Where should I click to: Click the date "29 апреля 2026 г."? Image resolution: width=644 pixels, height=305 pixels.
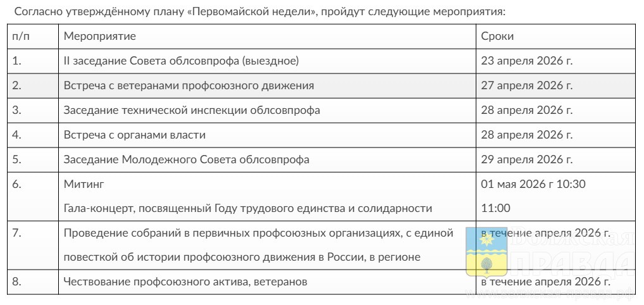click(x=527, y=159)
